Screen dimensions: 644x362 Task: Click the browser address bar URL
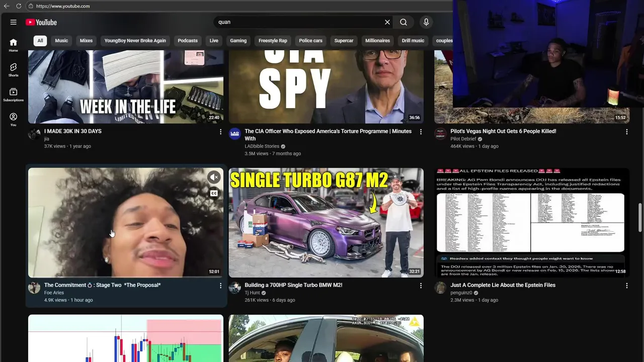(x=63, y=6)
